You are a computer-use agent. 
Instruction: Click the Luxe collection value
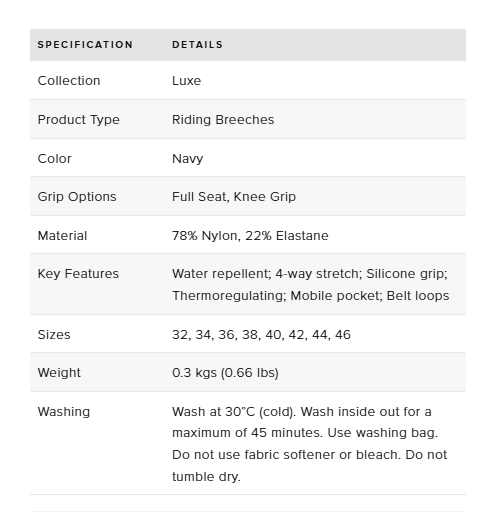(x=187, y=81)
